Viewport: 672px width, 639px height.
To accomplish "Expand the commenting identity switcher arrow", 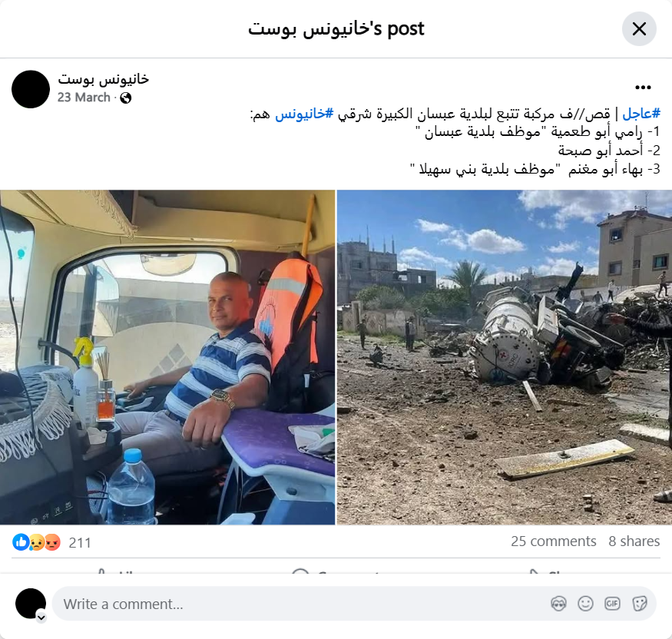I will click(41, 617).
